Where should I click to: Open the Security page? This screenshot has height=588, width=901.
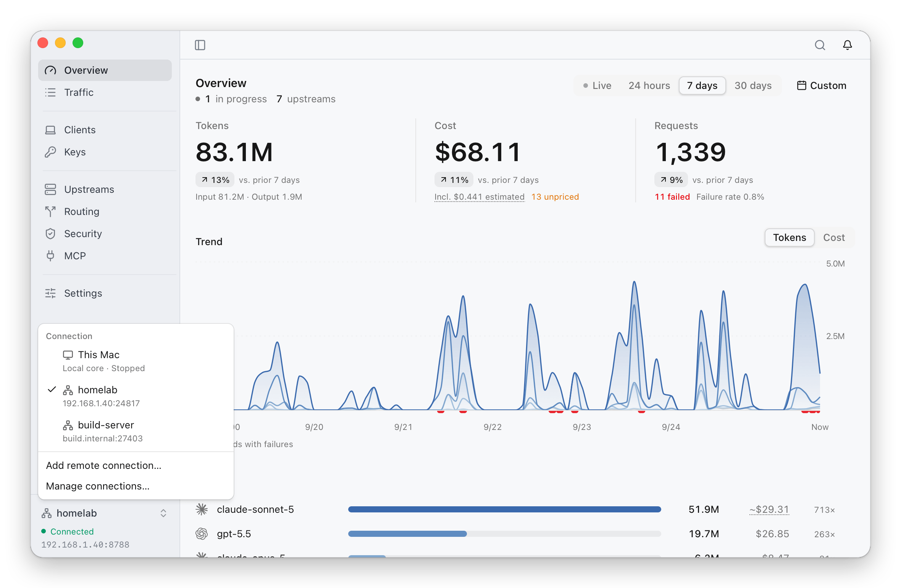105,234
